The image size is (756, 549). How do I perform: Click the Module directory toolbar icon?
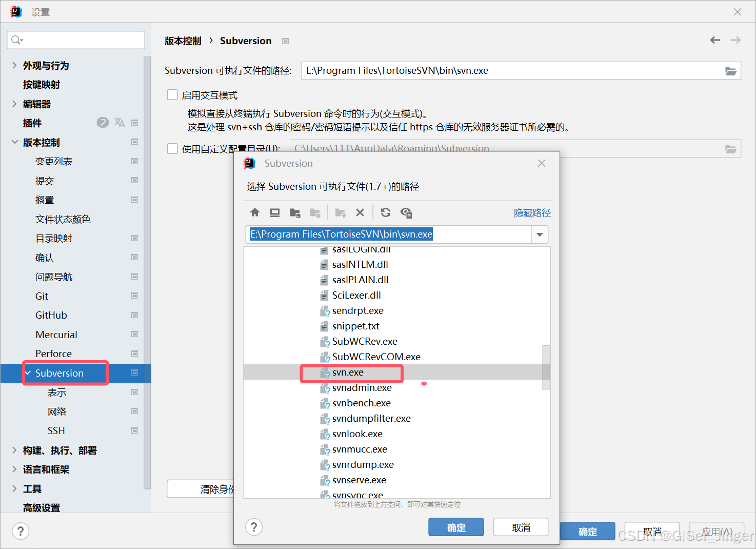315,212
